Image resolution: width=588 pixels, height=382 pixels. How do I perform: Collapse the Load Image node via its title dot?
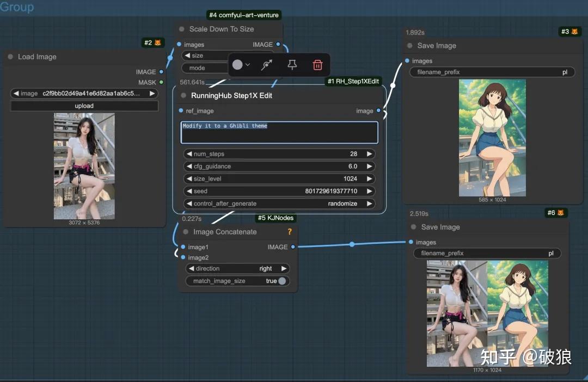(10, 57)
